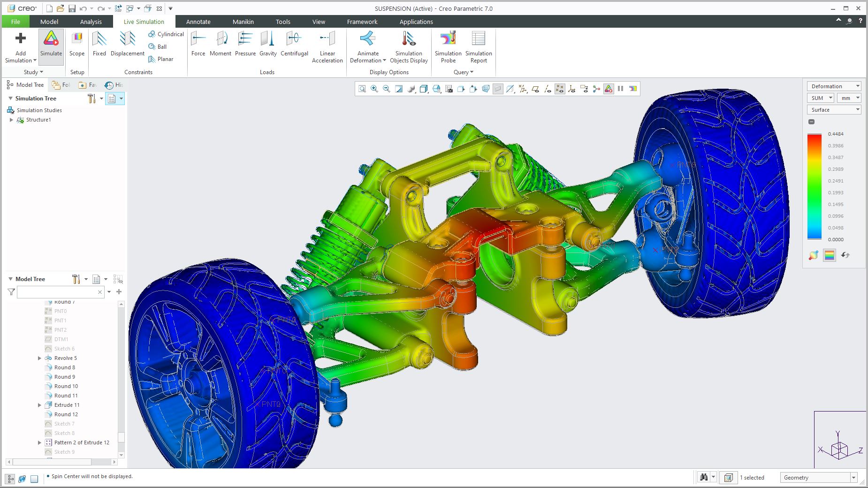Toggle Simulation Objects Display
This screenshot has height=488, width=868.
point(409,47)
